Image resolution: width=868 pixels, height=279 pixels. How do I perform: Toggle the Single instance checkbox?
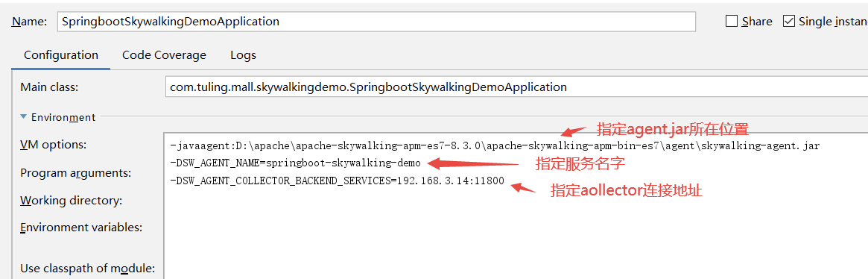pos(789,22)
